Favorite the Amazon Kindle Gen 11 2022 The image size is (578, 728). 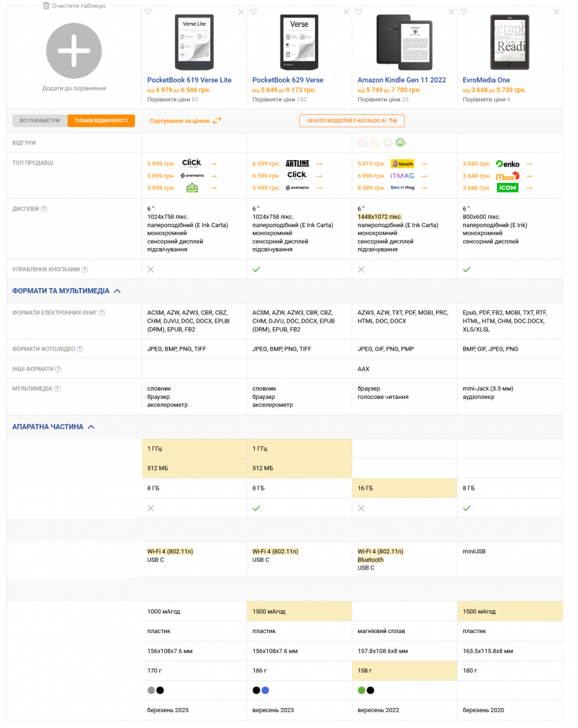359,12
